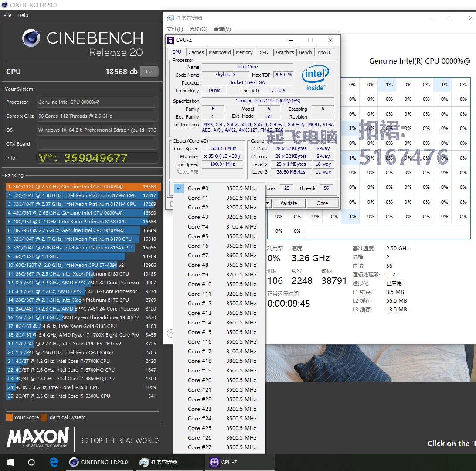Viewport: 476px width, 471px height.
Task: Open the dropdown arrow beside Validate
Action: [268, 203]
